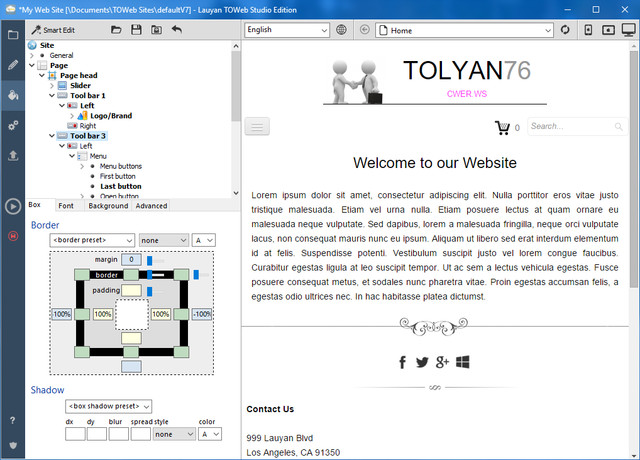Select Menu buttons tree item
The height and width of the screenshot is (460, 640).
pos(121,166)
